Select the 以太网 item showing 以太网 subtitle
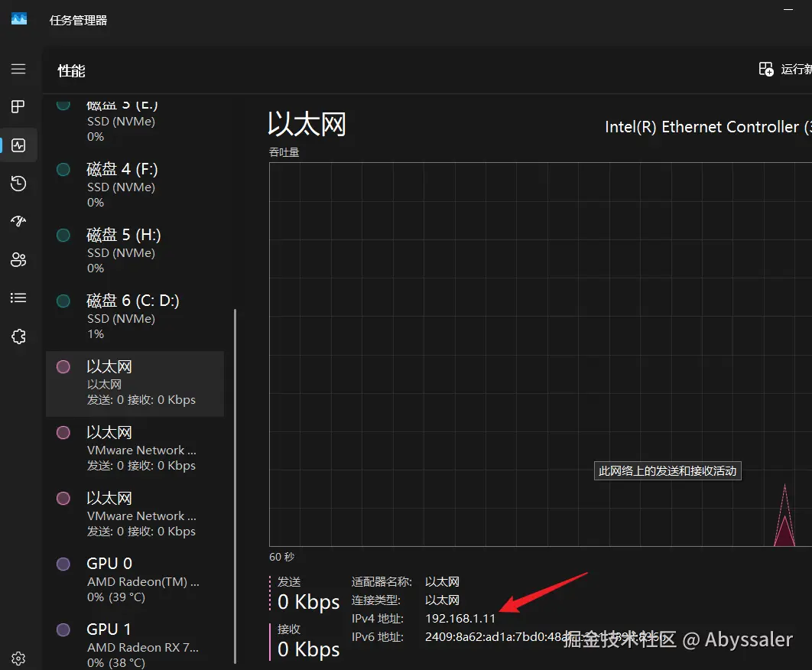This screenshot has width=812, height=670. (135, 383)
